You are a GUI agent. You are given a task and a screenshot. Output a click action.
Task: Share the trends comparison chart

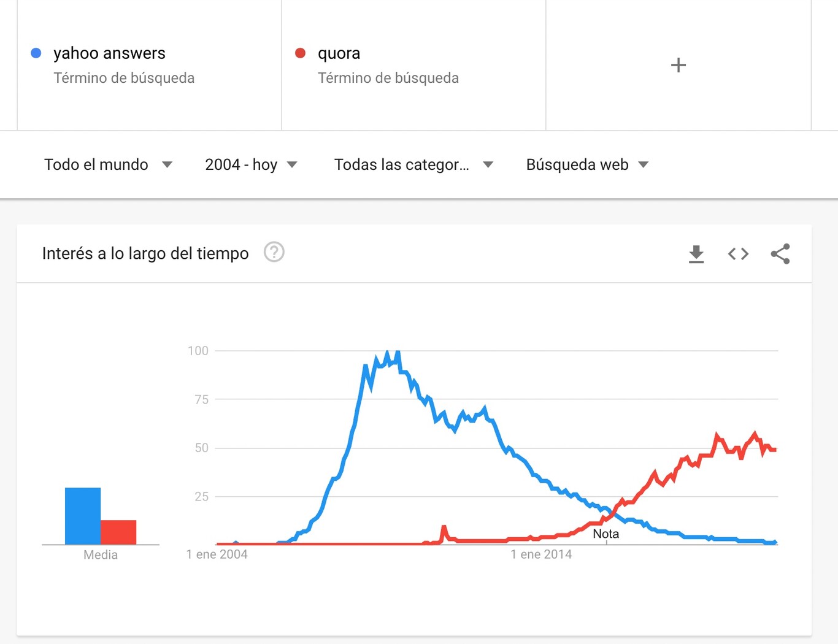coord(780,253)
